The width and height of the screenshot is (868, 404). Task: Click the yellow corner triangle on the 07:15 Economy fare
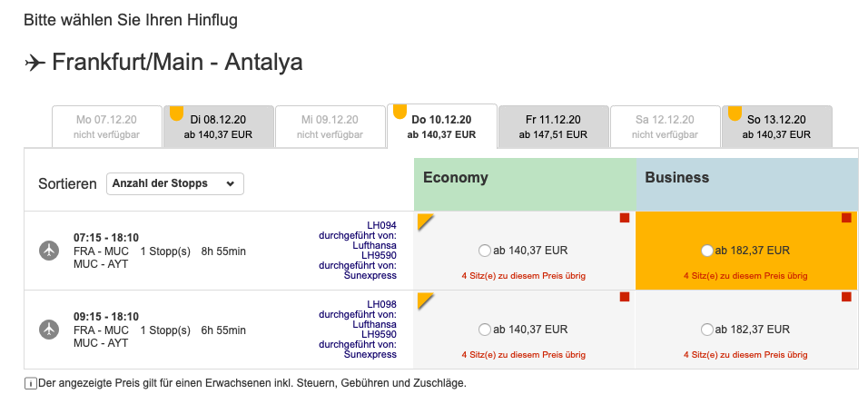(423, 220)
